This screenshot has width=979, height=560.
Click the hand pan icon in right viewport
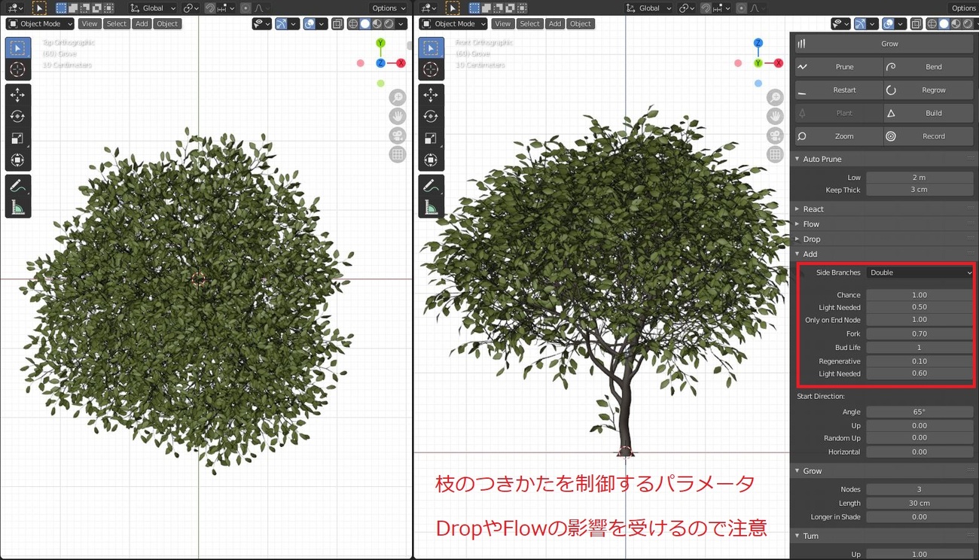point(775,117)
